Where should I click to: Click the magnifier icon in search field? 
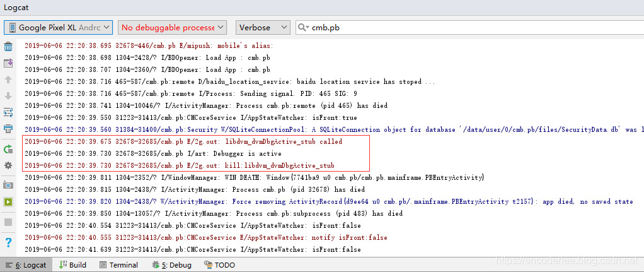pyautogui.click(x=303, y=28)
